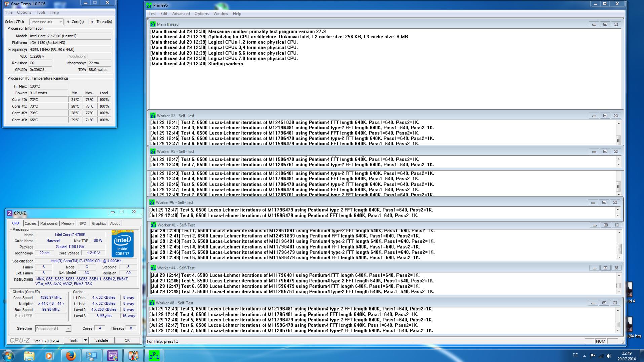Minimize Worker #2 Self-Test child window
644x362 pixels.
pos(594,116)
